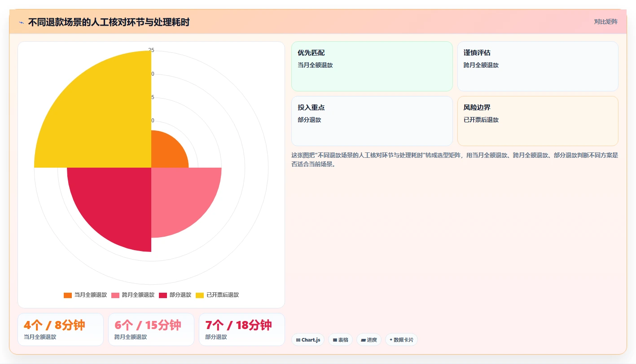Toggle the 已开票后退款 legend swatch
The height and width of the screenshot is (364, 636).
pos(200,295)
